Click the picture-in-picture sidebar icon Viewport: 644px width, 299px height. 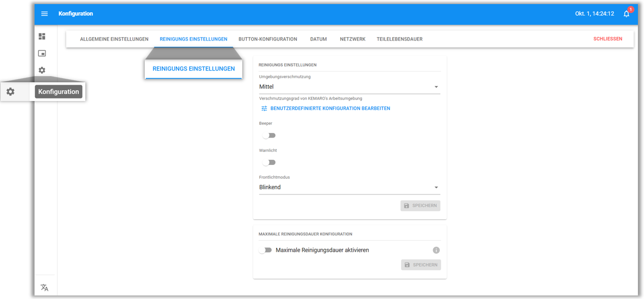[42, 53]
